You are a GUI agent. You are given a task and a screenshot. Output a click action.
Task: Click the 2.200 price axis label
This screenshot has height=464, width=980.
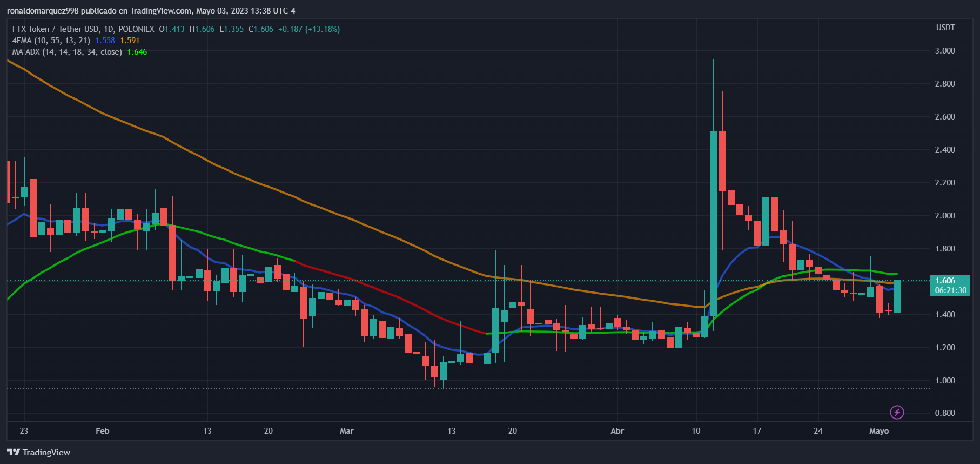click(x=945, y=183)
